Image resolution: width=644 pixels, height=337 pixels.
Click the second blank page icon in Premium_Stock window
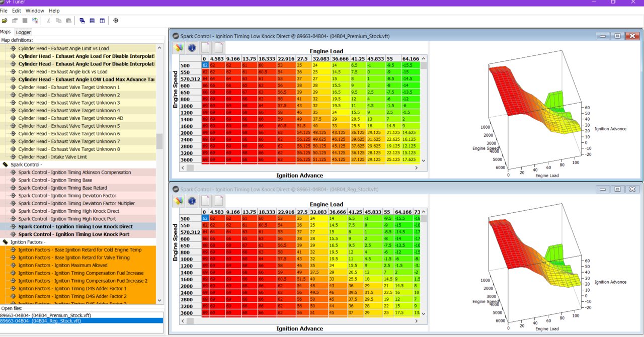point(219,48)
